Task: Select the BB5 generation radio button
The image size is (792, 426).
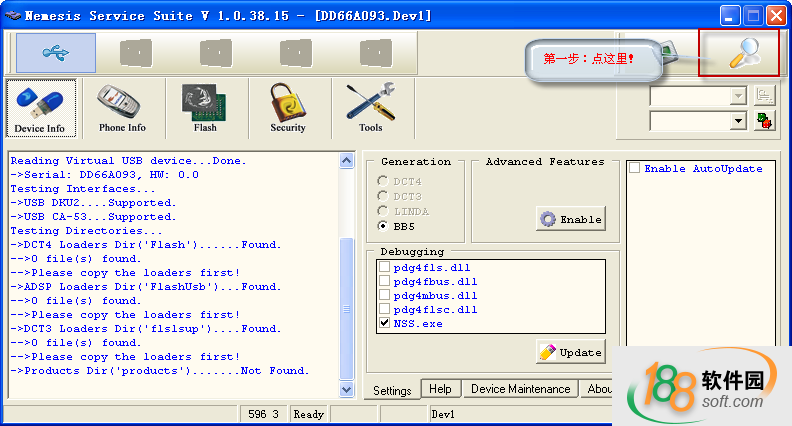Action: 384,226
